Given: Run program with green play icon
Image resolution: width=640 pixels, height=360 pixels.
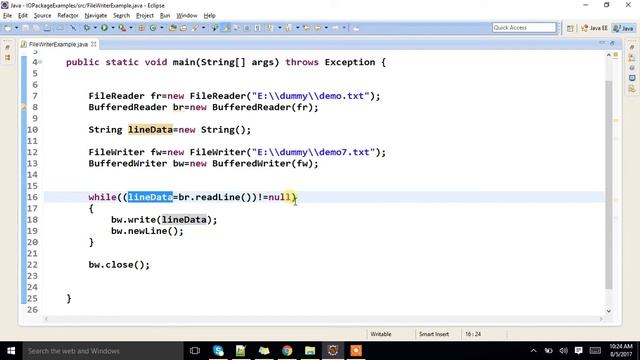Looking at the screenshot, I should pyautogui.click(x=104, y=28).
